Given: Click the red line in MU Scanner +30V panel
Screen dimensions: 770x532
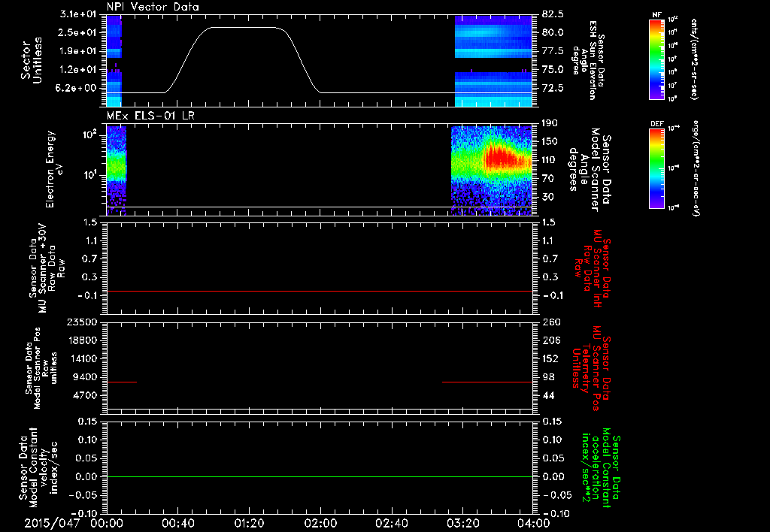Looking at the screenshot, I should 320,291.
